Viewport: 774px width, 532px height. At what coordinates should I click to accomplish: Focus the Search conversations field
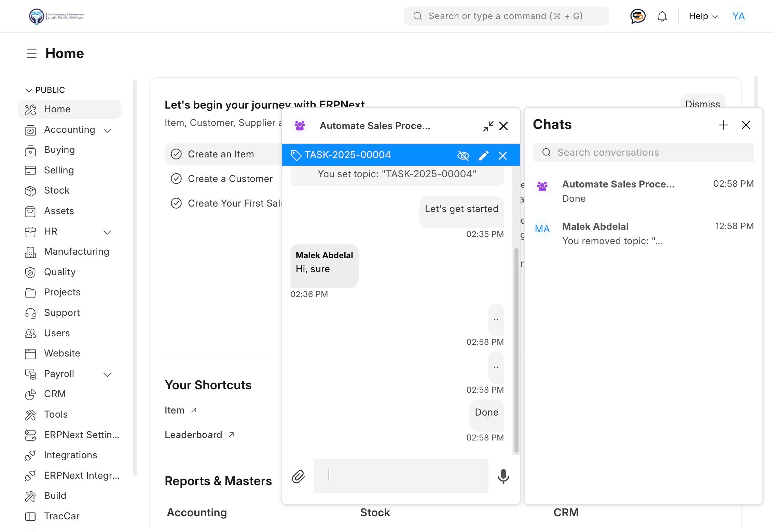(644, 152)
